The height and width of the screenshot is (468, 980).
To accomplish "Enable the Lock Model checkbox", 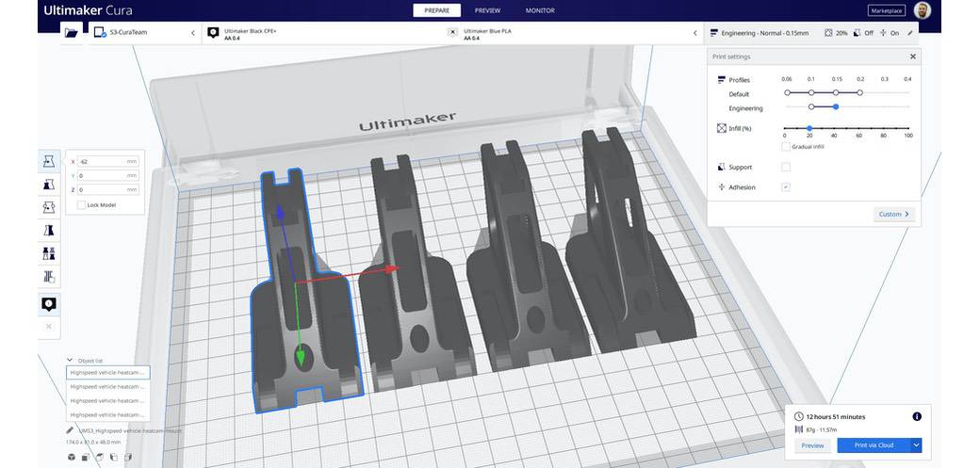I will point(82,204).
